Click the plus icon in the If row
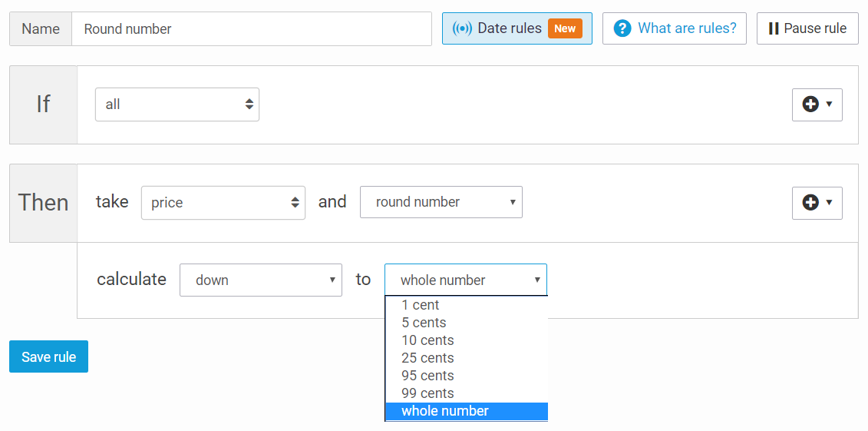This screenshot has height=431, width=868. point(810,104)
